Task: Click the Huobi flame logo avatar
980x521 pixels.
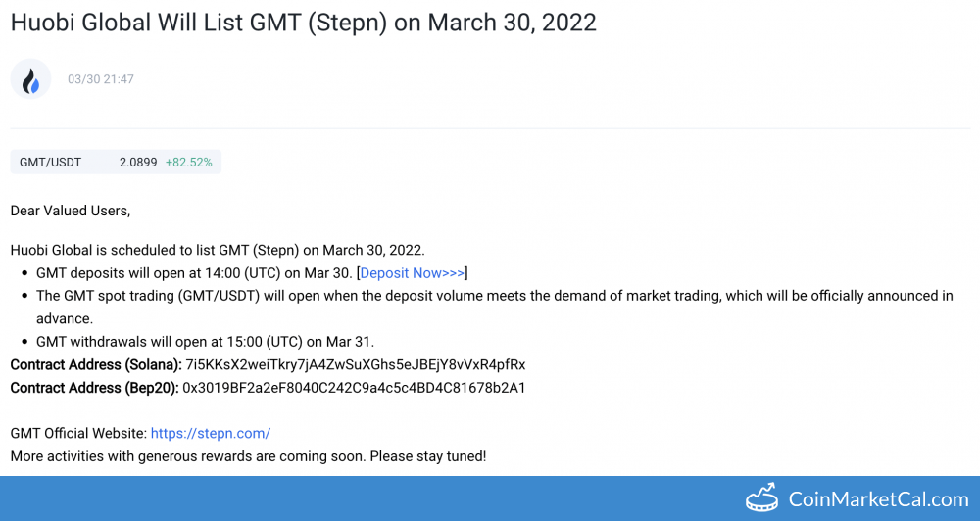Action: point(30,79)
